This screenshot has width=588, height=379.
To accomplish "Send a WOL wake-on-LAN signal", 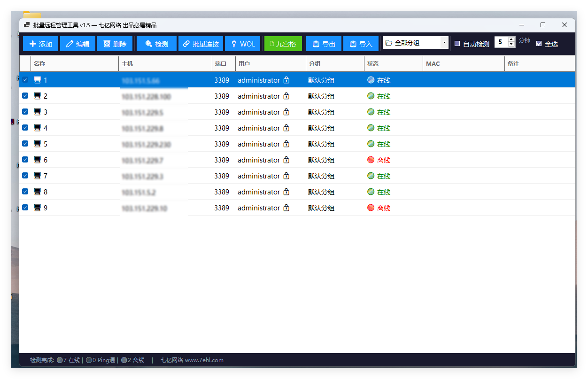I will tap(242, 44).
